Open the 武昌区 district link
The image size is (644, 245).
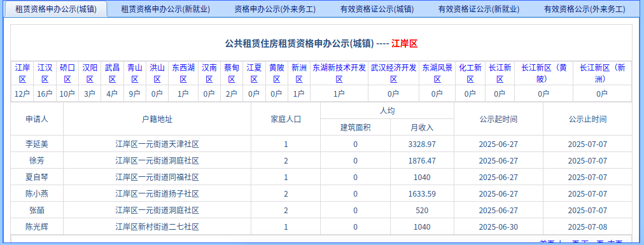pos(112,73)
